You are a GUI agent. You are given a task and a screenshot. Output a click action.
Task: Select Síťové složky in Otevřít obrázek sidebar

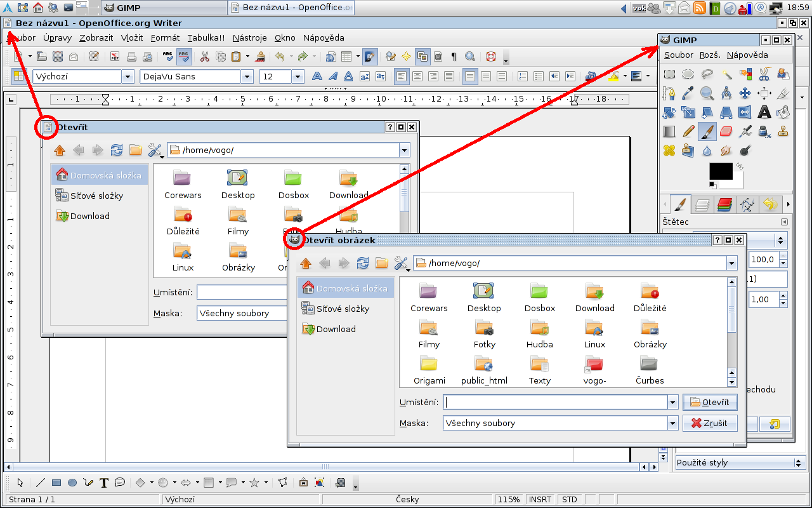(346, 309)
